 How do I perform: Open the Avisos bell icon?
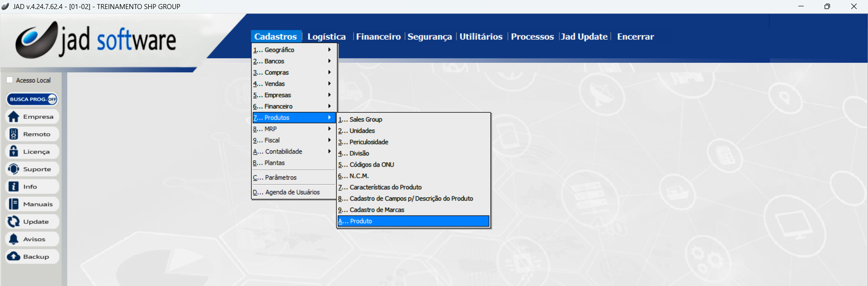point(14,239)
